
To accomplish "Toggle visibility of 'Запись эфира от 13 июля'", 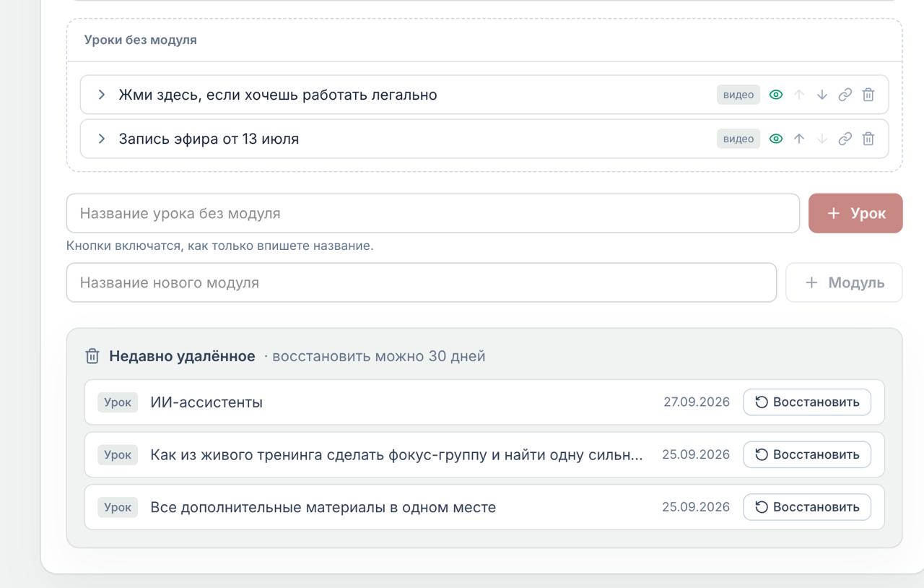I will pos(776,139).
